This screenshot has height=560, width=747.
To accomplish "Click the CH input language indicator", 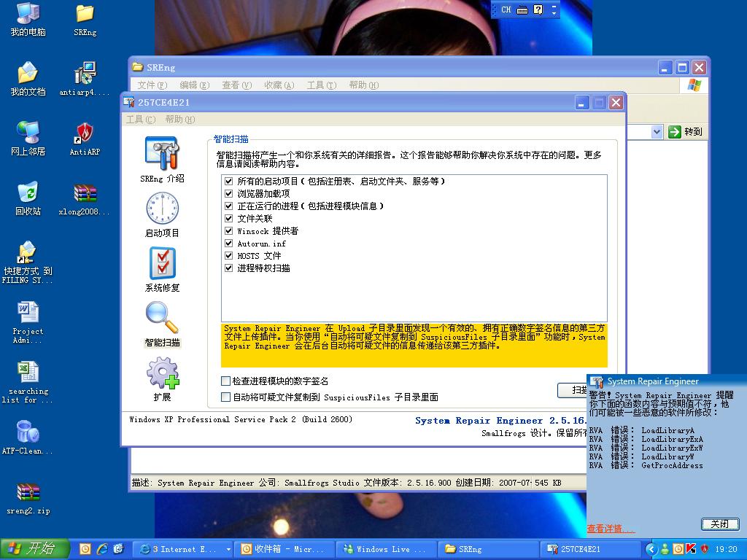I will point(506,9).
